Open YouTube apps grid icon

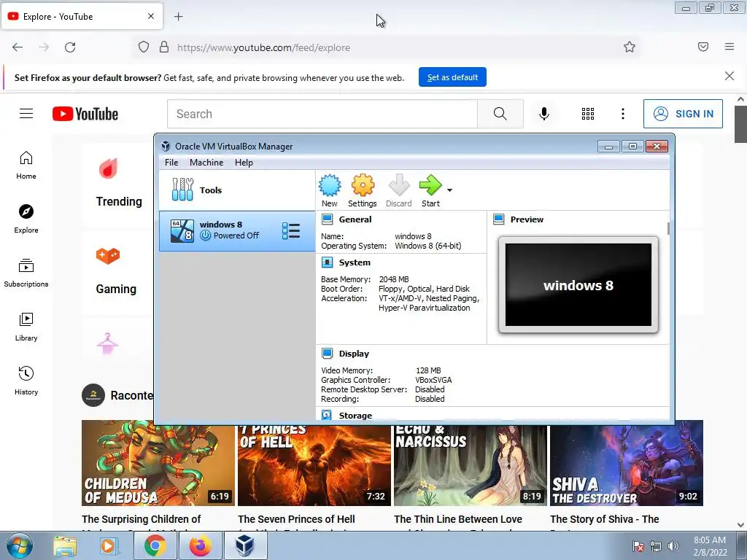click(588, 113)
